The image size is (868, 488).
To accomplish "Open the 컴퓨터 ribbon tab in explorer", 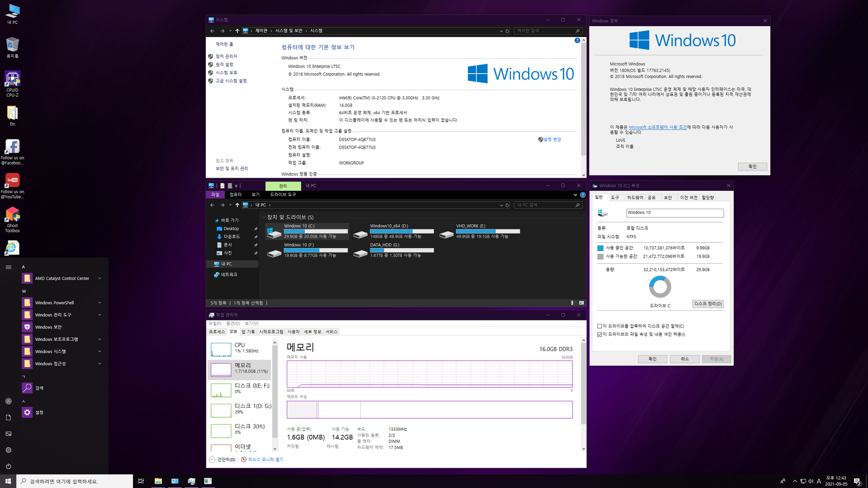I will (x=235, y=195).
